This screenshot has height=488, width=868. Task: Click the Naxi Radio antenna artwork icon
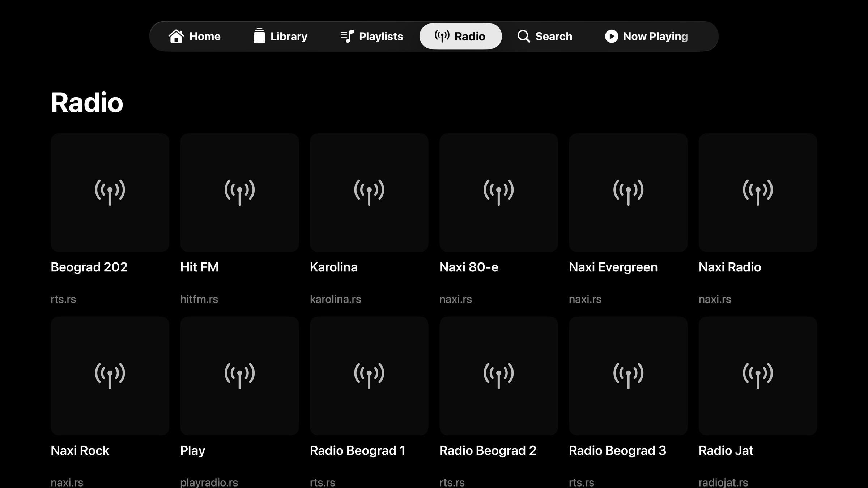[757, 192]
